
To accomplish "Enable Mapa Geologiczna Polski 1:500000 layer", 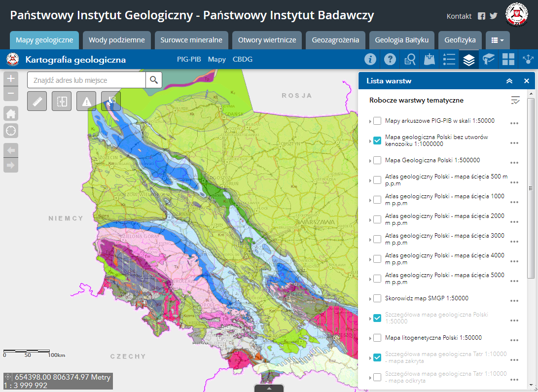I will [377, 160].
